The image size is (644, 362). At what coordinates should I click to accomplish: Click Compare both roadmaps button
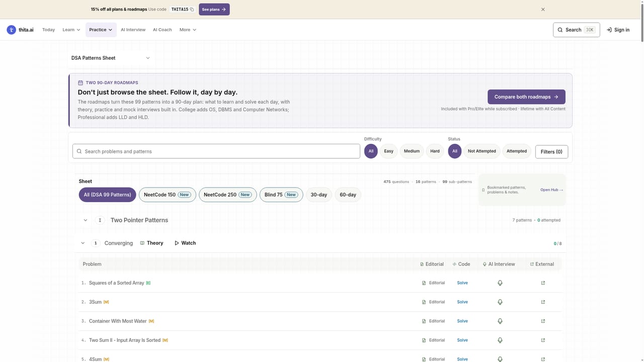526,97
